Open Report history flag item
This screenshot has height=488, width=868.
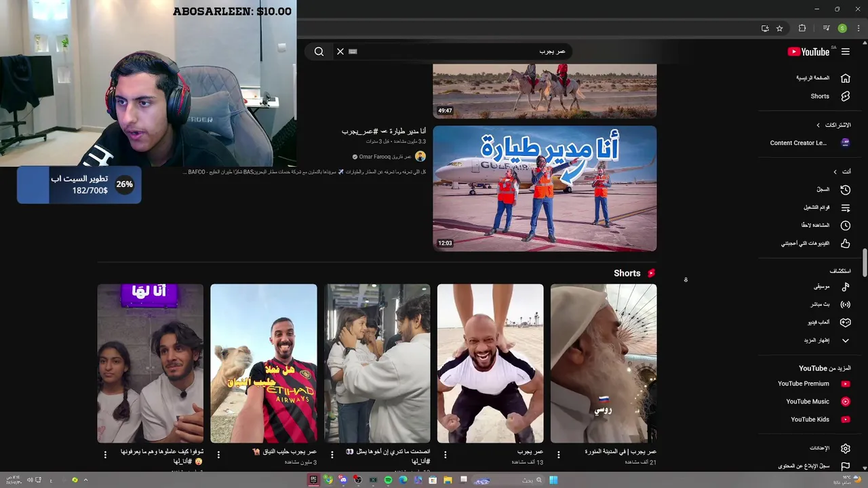(814, 466)
